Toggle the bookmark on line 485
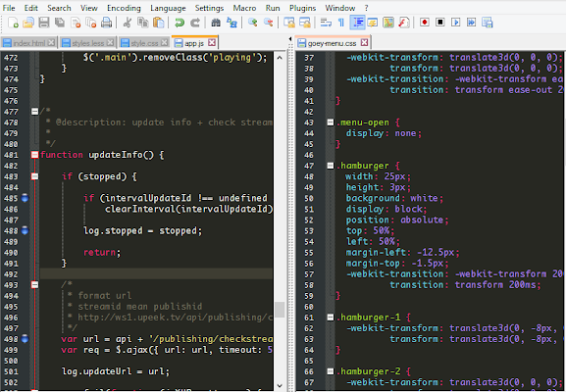 (x=25, y=198)
